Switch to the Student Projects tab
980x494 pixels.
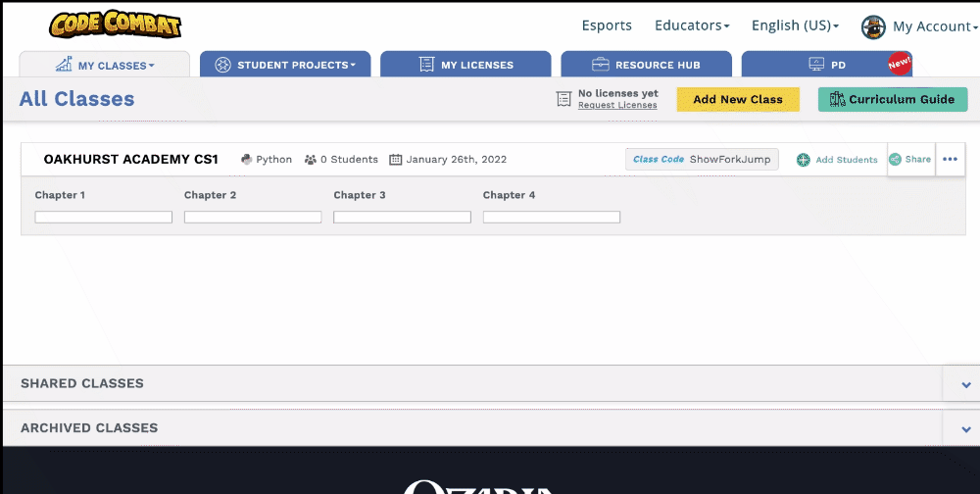click(x=285, y=65)
